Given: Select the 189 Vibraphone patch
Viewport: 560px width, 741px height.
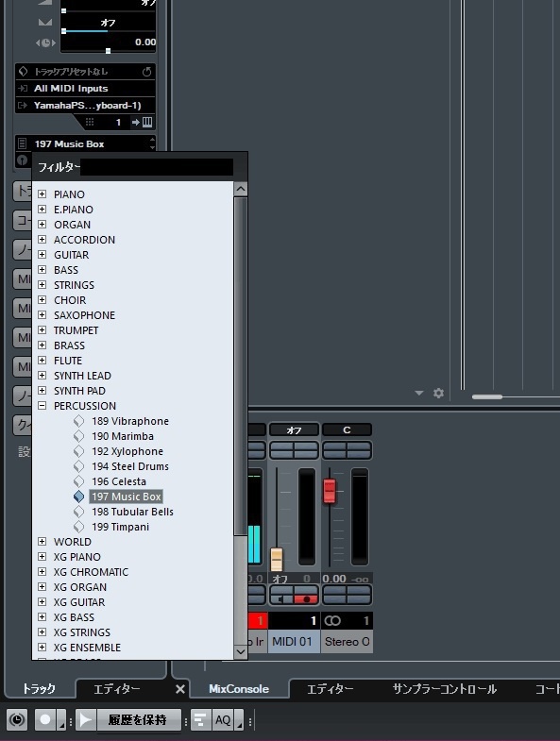Looking at the screenshot, I should click(130, 421).
